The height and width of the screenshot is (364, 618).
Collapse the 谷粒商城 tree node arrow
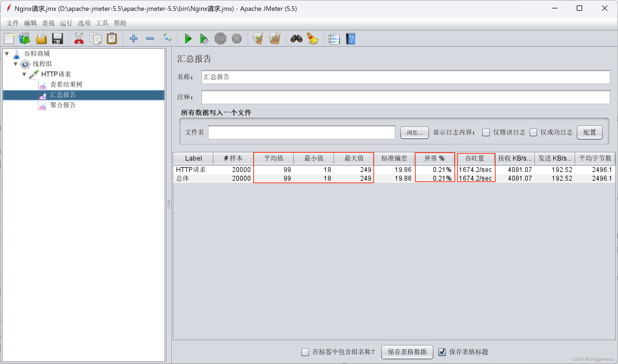[7, 54]
